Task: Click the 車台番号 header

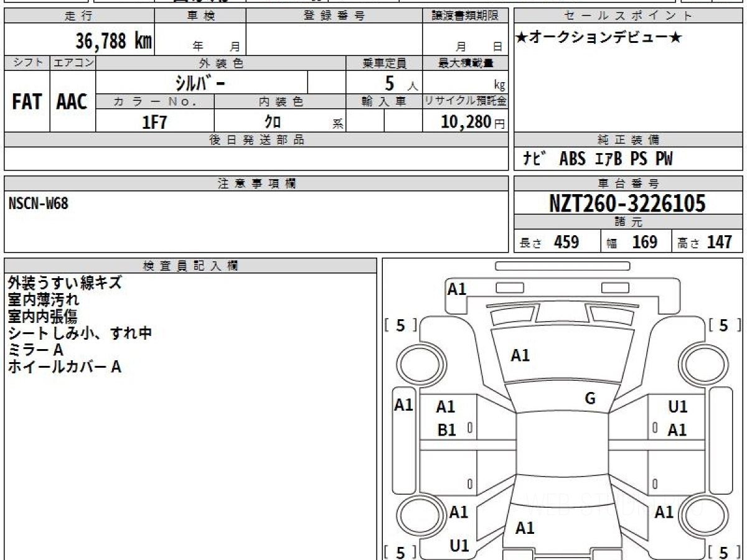Action: click(x=628, y=184)
